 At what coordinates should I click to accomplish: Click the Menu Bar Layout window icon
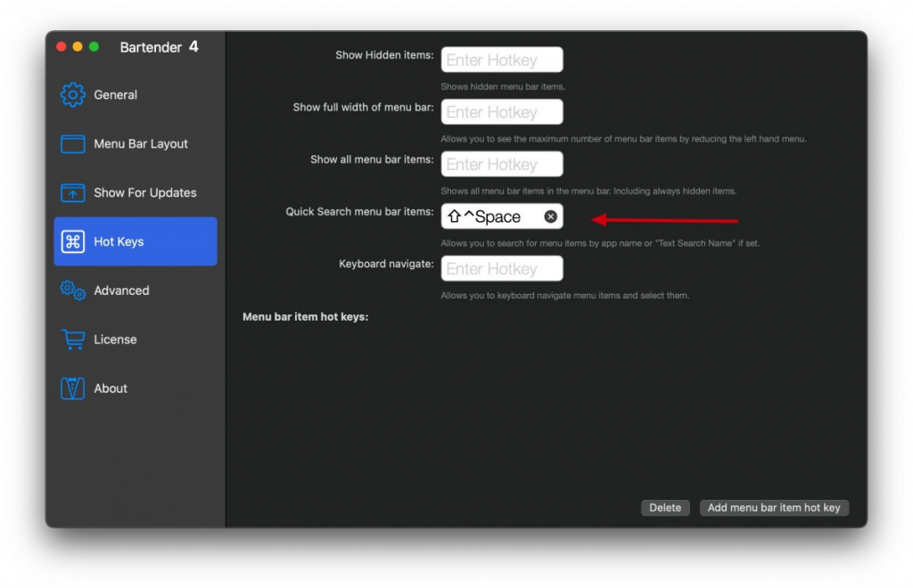coord(73,143)
